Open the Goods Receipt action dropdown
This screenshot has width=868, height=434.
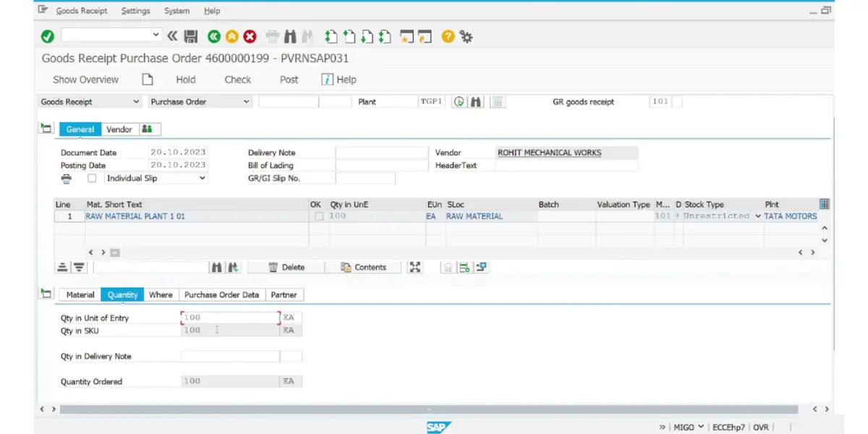(137, 102)
